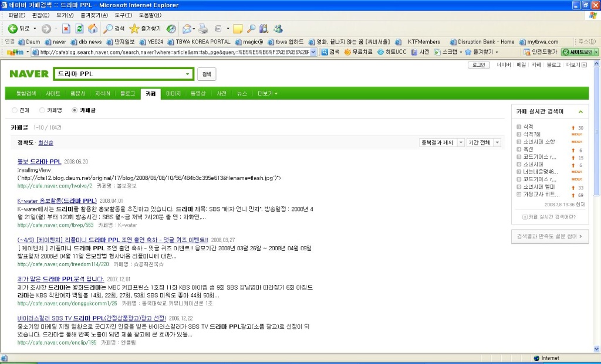This screenshot has width=601, height=364.
Task: Collapse the 카페 실시간 검색어 panel
Action: pos(580,112)
